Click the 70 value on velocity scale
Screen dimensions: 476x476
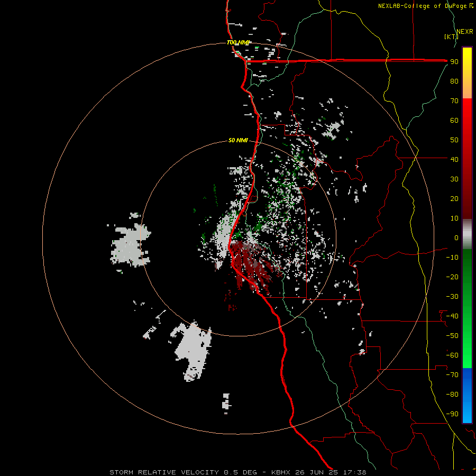click(x=454, y=101)
